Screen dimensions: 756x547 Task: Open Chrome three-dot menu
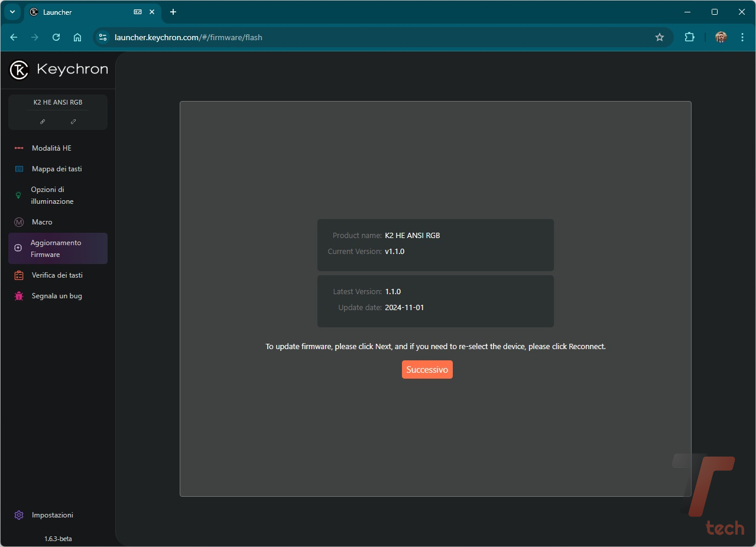(742, 37)
